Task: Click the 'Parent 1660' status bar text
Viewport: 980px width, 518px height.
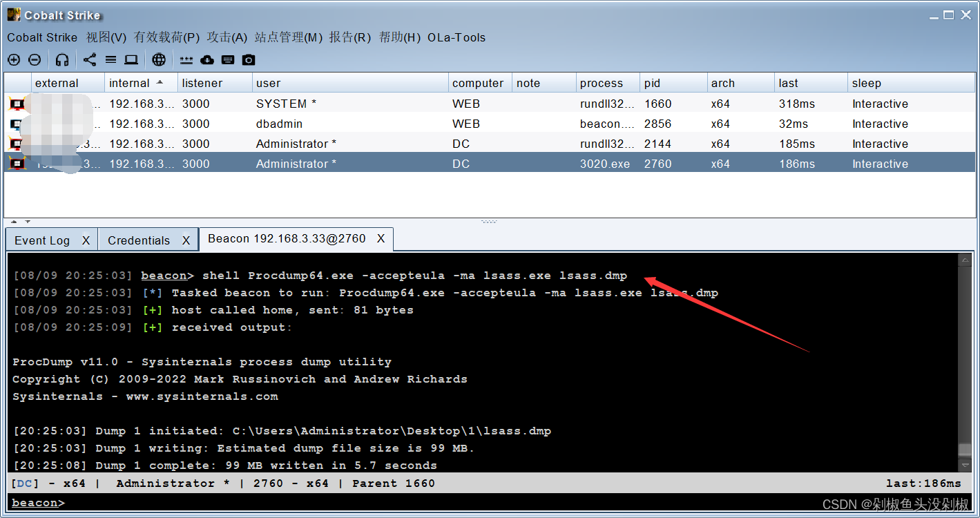Action: pyautogui.click(x=394, y=483)
